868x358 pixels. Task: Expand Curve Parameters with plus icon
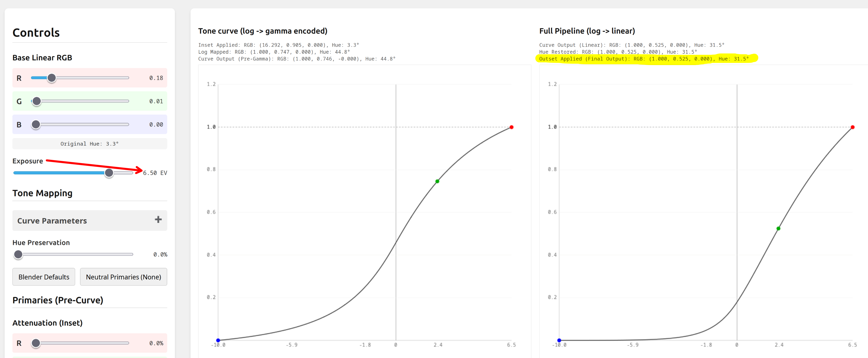pyautogui.click(x=158, y=220)
